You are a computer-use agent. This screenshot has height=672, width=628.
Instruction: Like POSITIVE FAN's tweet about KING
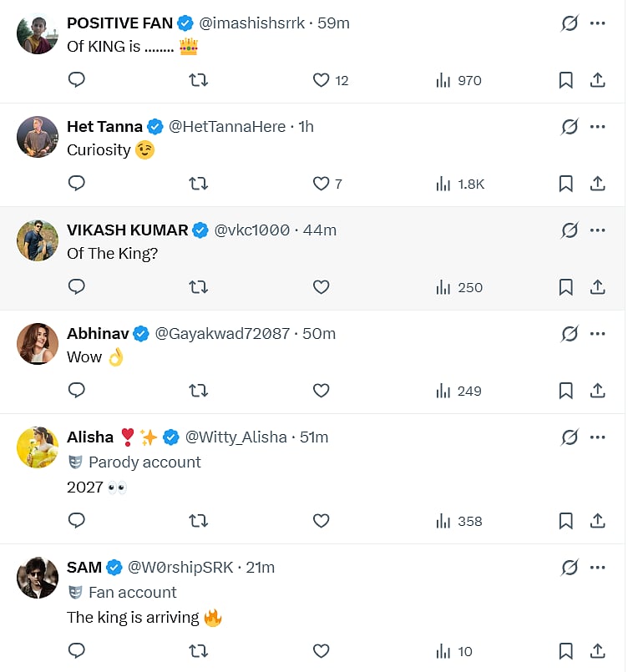pos(321,80)
